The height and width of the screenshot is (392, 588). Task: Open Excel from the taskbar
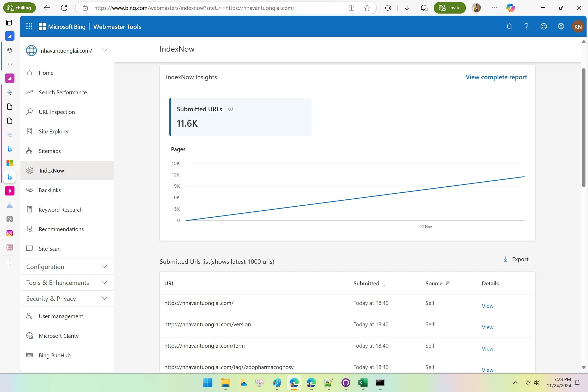363,383
